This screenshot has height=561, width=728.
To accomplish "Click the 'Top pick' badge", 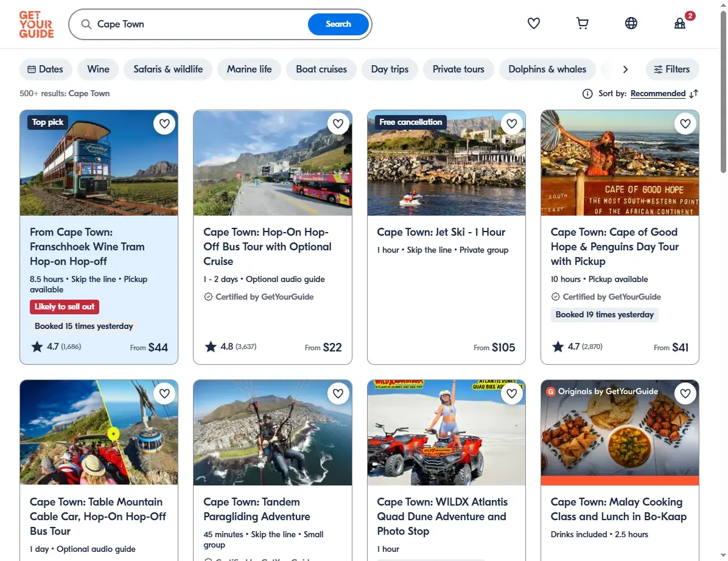I will (48, 122).
